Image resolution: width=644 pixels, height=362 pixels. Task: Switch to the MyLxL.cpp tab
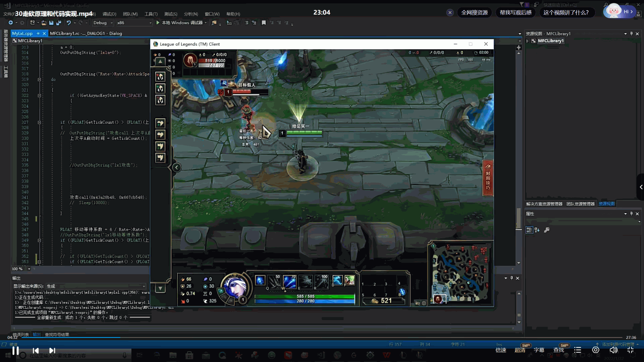click(x=22, y=34)
